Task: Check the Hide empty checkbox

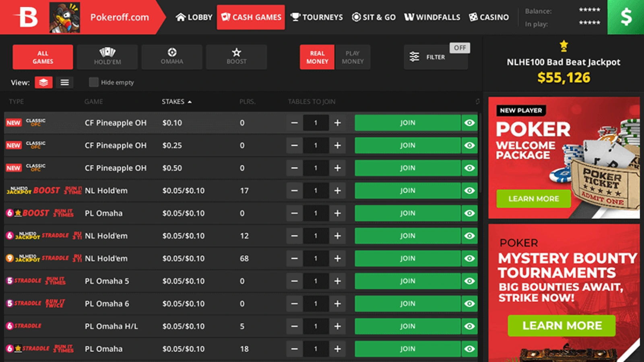Action: [x=93, y=82]
